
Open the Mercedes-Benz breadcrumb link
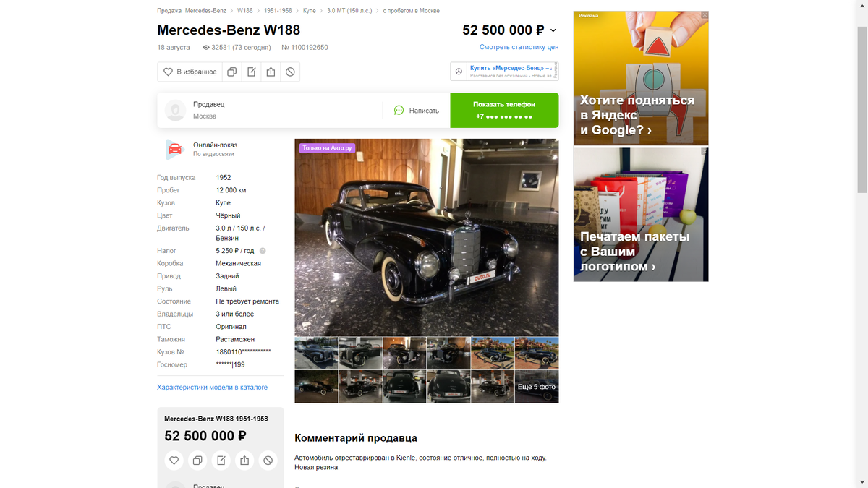(205, 11)
